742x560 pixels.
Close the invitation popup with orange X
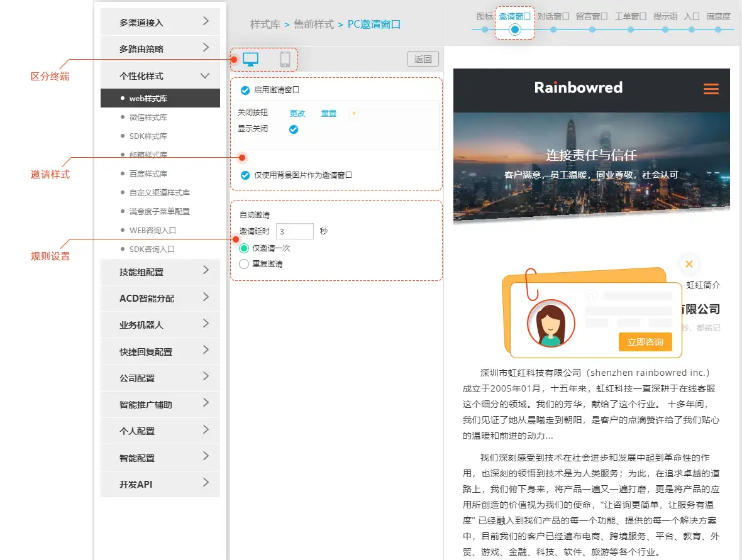coord(689,264)
